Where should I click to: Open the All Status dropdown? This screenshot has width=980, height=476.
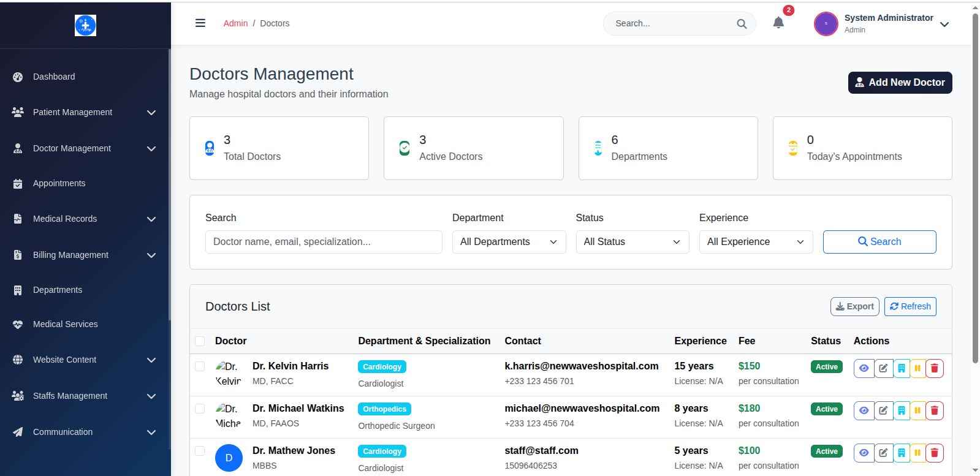632,242
